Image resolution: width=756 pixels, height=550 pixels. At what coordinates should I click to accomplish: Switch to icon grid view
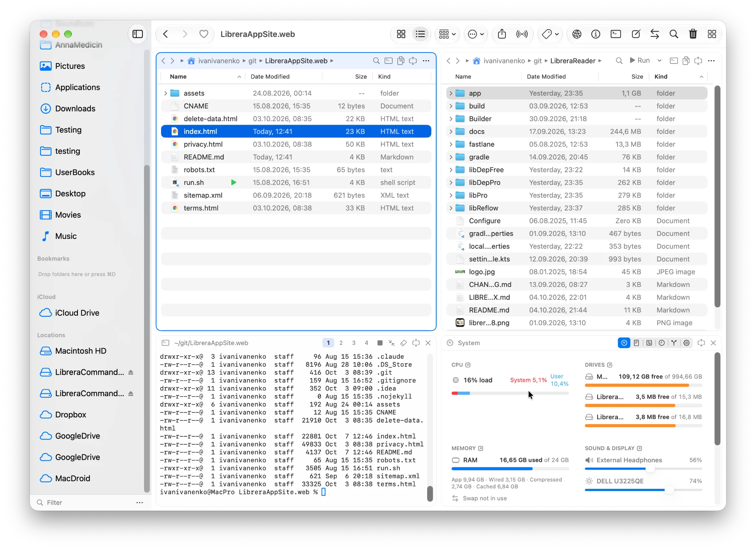point(401,34)
